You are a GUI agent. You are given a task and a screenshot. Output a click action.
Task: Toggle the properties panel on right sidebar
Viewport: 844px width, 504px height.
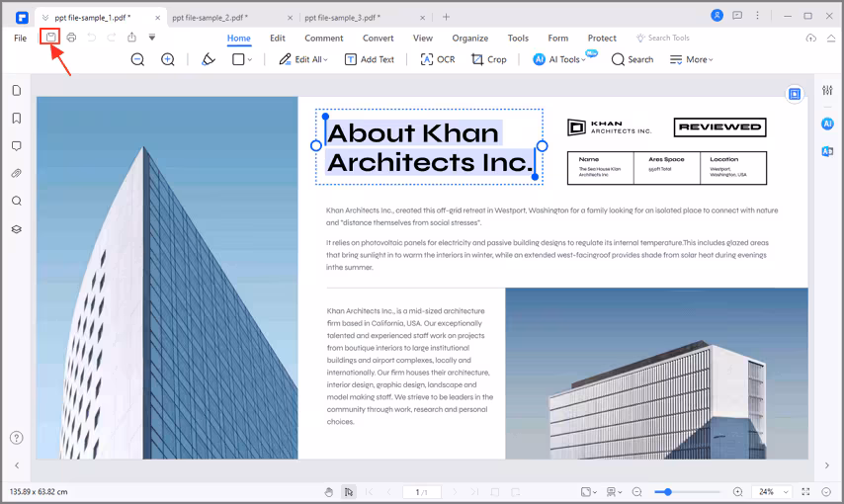[827, 91]
